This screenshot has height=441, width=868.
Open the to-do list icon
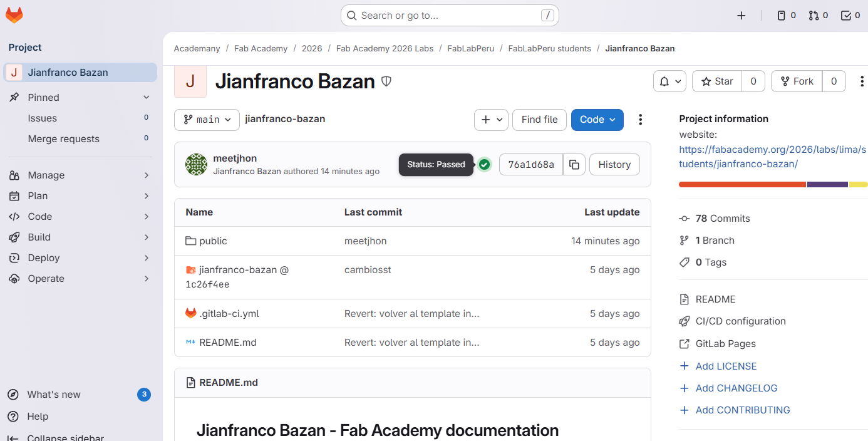[x=850, y=16]
